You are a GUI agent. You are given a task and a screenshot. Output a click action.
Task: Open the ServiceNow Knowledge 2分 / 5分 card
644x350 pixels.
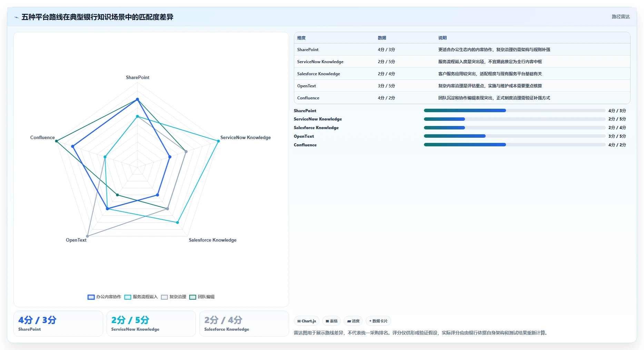click(x=151, y=323)
